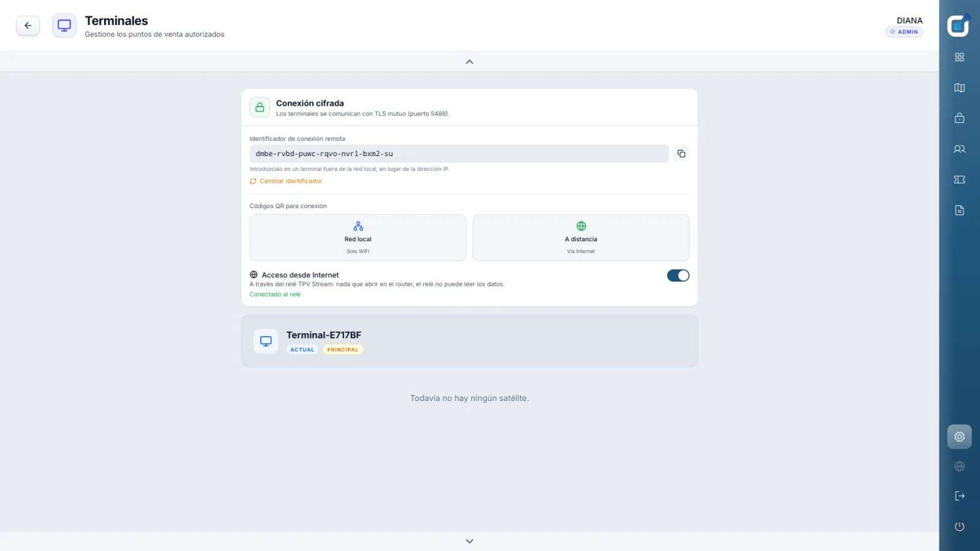Click the identifier field dmbe-rvbd-puwc

(x=459, y=154)
